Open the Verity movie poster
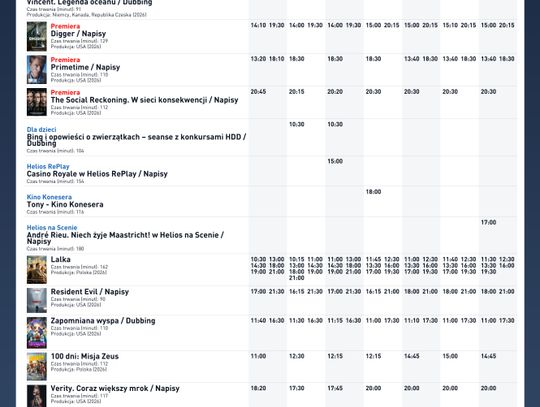Image resolution: width=540 pixels, height=407 pixels. [x=37, y=396]
